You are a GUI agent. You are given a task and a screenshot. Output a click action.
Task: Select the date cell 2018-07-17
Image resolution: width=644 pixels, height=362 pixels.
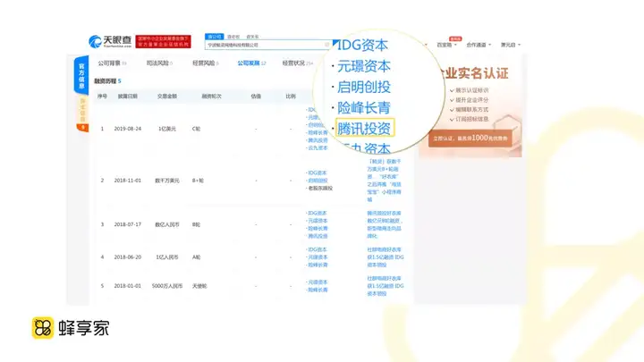click(128, 224)
